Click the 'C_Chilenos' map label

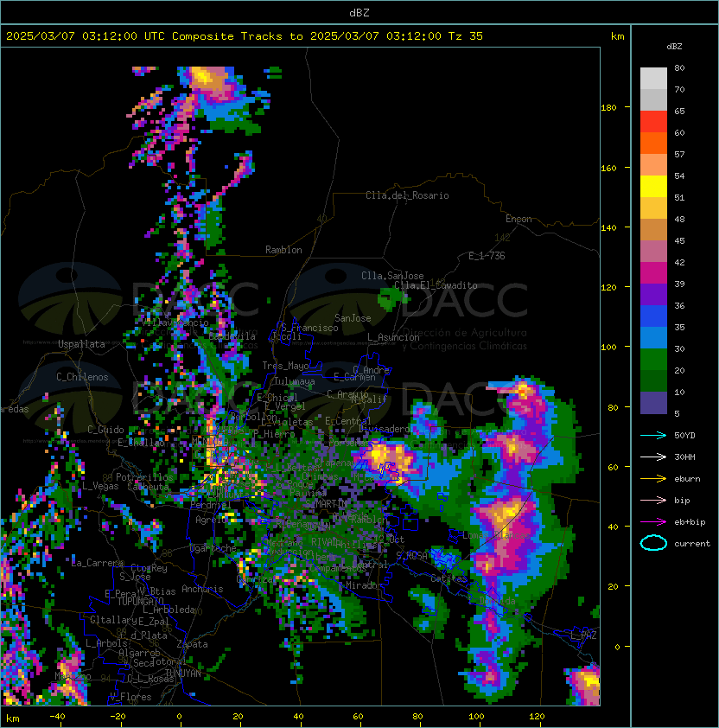pyautogui.click(x=82, y=377)
